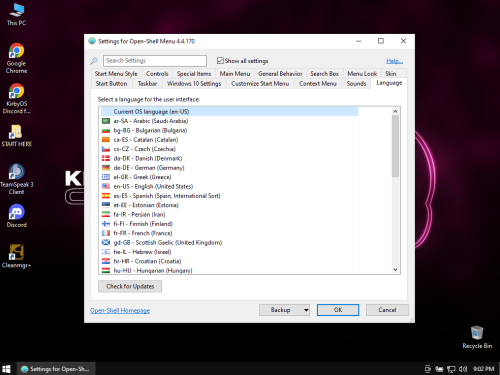Click the This PC desktop icon
Screen dimensions: 500x375
click(16, 15)
